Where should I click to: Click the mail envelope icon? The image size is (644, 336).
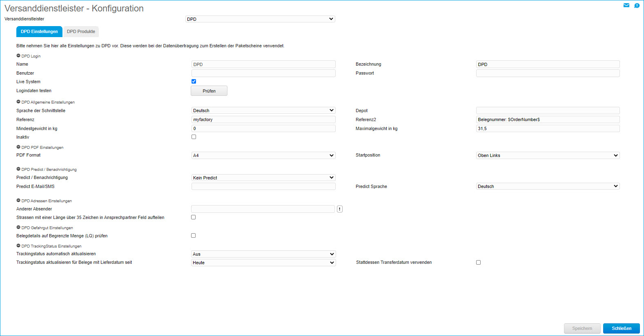[626, 5]
